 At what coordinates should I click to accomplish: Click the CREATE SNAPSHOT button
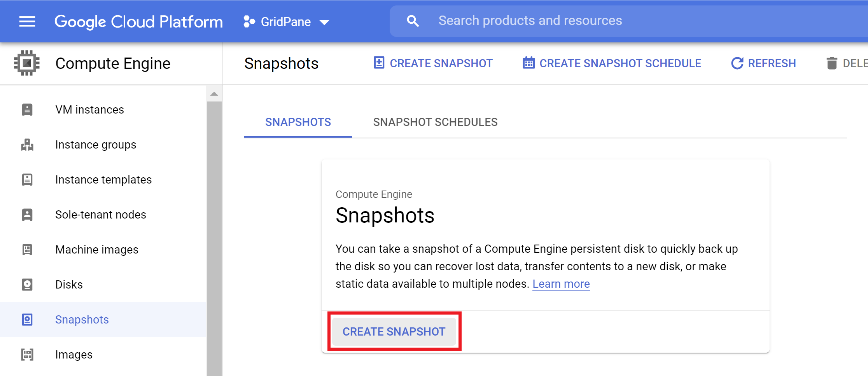(394, 331)
